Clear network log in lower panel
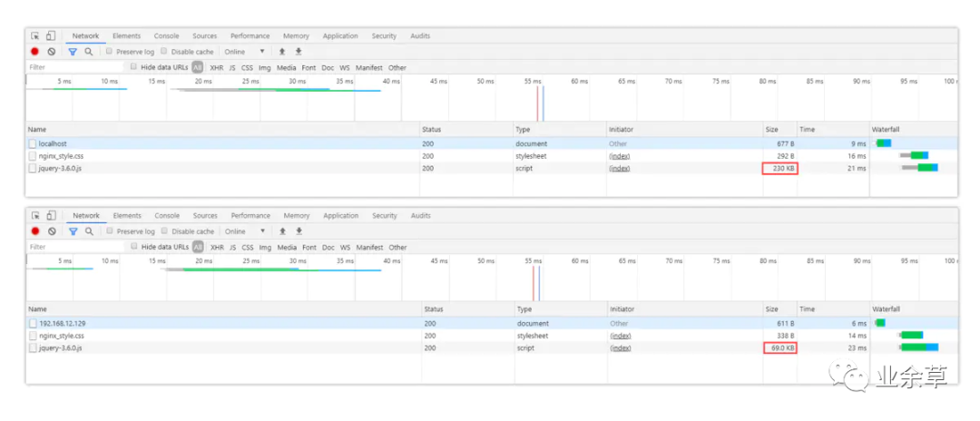 (52, 231)
